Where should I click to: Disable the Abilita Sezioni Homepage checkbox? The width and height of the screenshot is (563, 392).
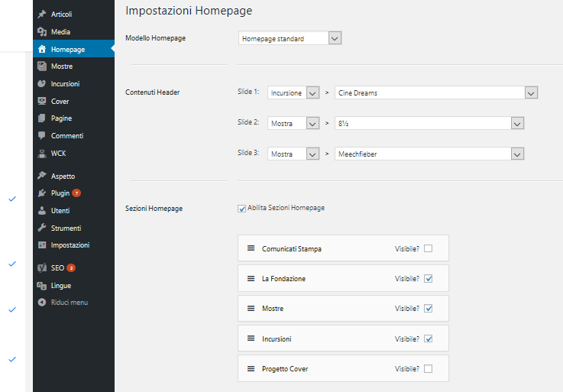[242, 208]
